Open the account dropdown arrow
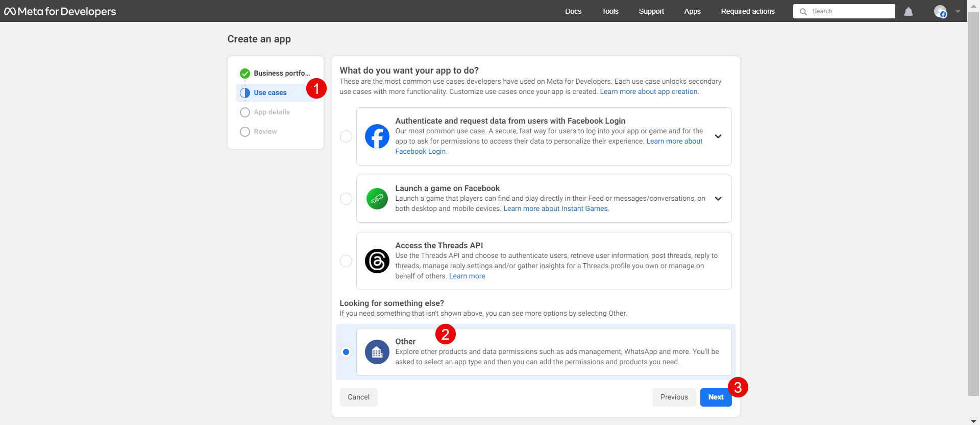The height and width of the screenshot is (425, 980). tap(958, 11)
